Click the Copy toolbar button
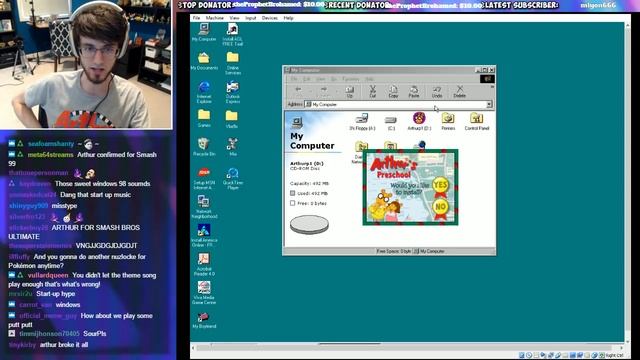Viewport: 640px width, 360px height. click(x=393, y=91)
